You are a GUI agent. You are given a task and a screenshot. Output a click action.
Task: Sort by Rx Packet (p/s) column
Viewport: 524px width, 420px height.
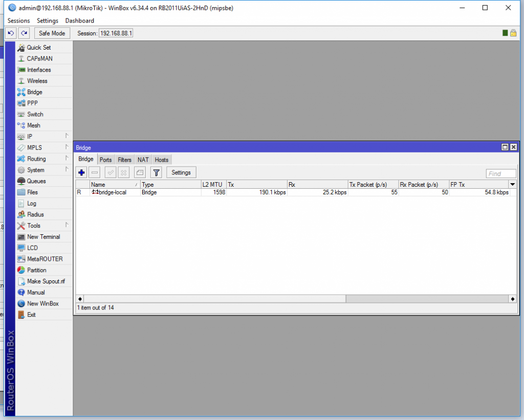coord(424,185)
